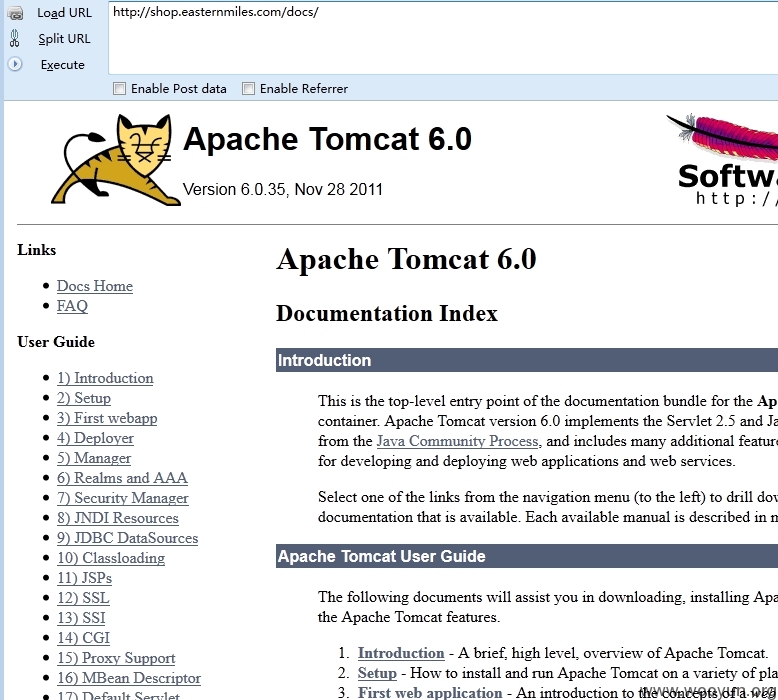Click the Load URL button label

(65, 13)
